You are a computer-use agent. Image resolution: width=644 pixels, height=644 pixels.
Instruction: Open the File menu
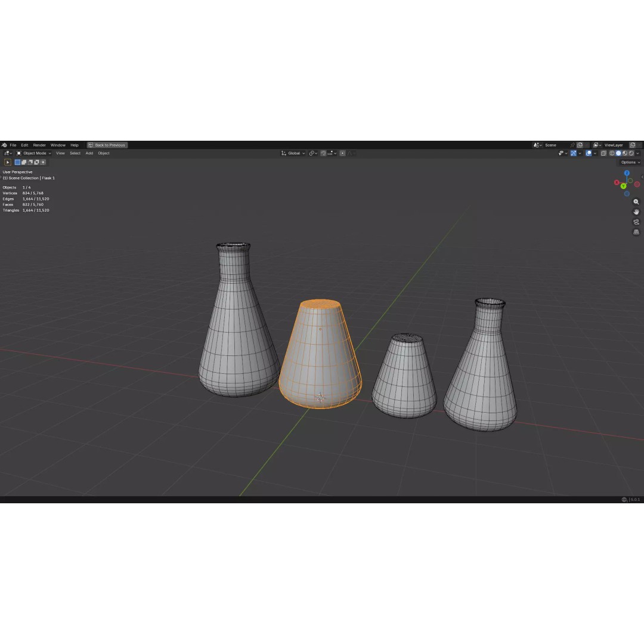[13, 145]
